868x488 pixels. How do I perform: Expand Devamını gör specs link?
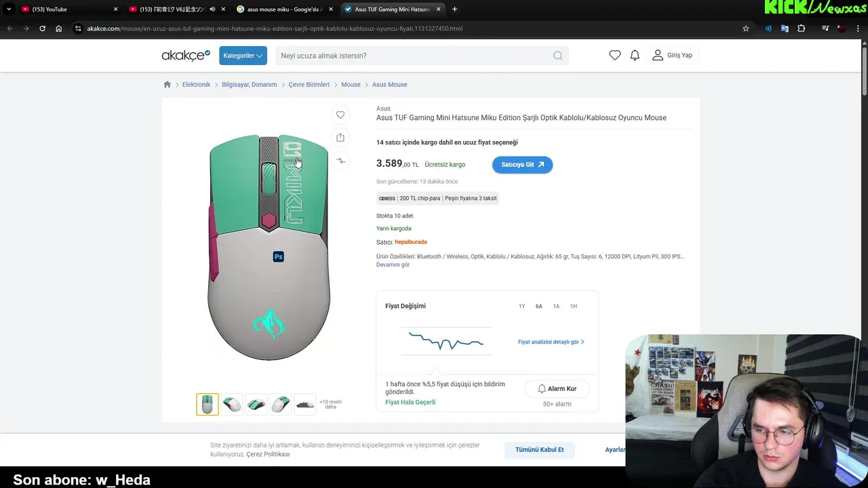click(393, 264)
